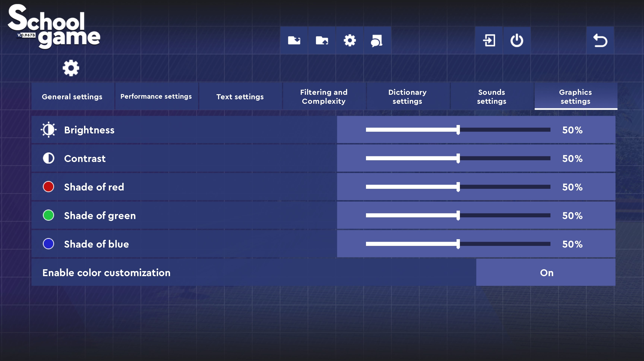Screen dimensions: 644x361
Task: Click the Contrast 50% value
Action: tap(572, 158)
